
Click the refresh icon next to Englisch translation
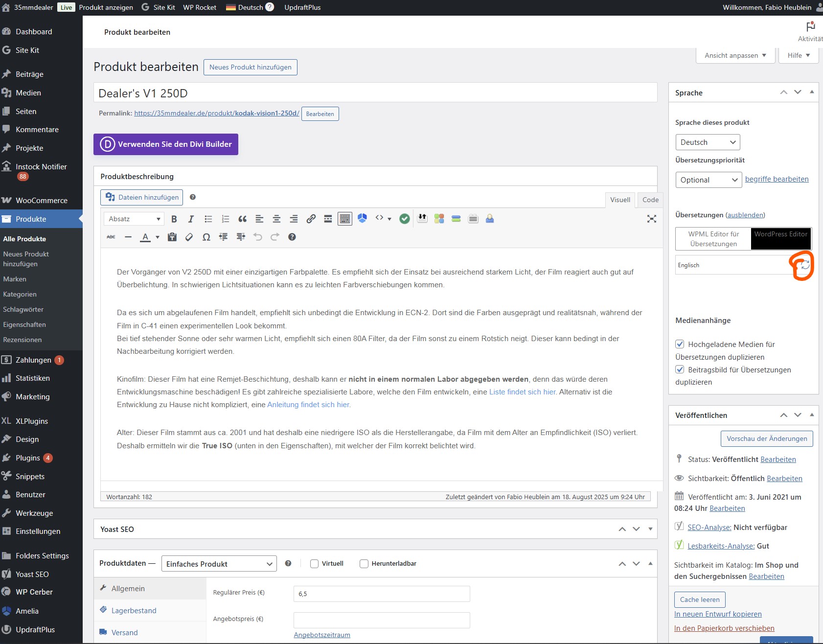click(x=805, y=265)
